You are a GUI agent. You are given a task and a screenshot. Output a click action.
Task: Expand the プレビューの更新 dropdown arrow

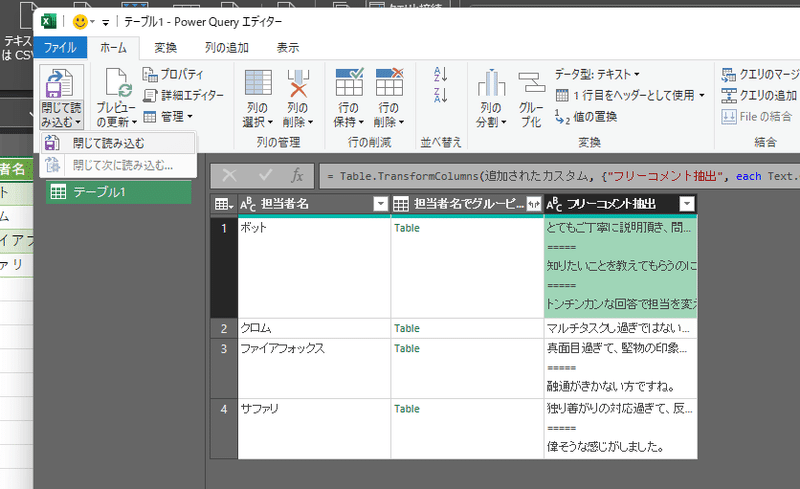coord(134,123)
